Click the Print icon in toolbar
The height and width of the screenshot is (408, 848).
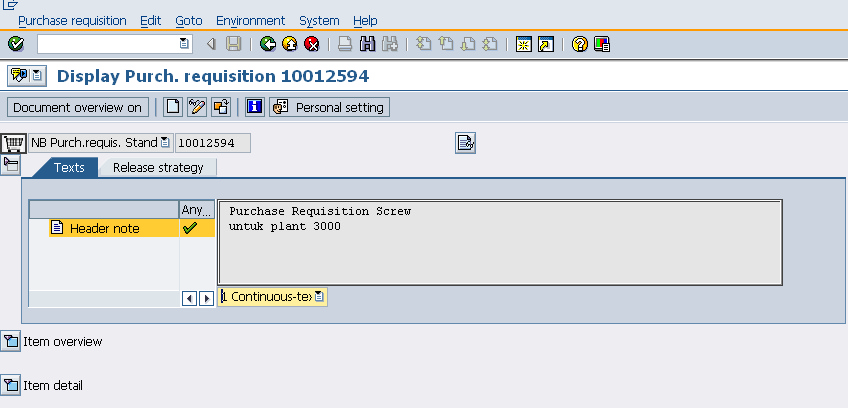[344, 44]
